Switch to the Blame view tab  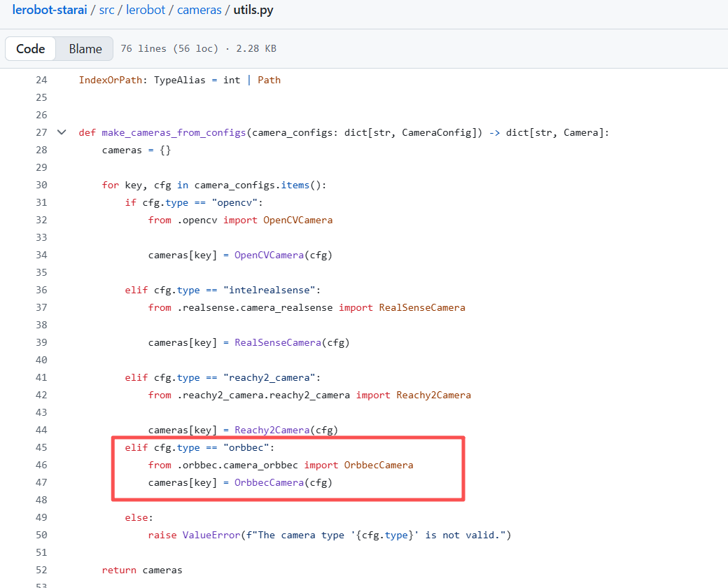click(85, 49)
